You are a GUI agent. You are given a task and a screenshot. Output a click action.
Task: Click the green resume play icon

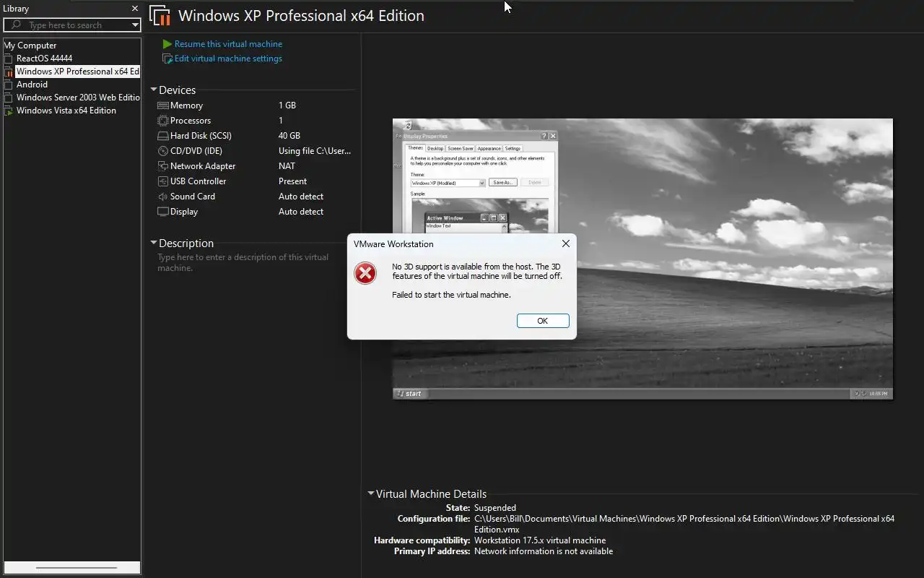[x=167, y=44]
